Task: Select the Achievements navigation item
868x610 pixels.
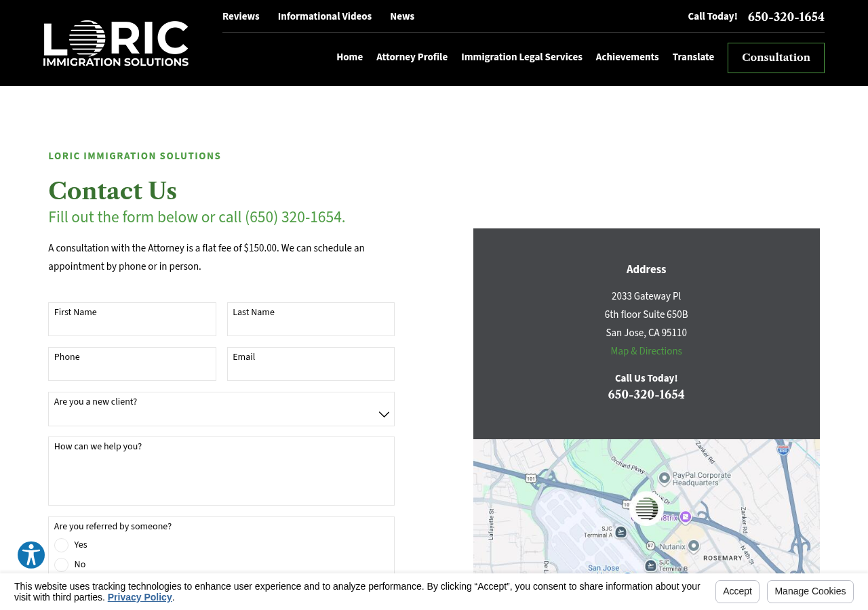Action: pos(627,57)
